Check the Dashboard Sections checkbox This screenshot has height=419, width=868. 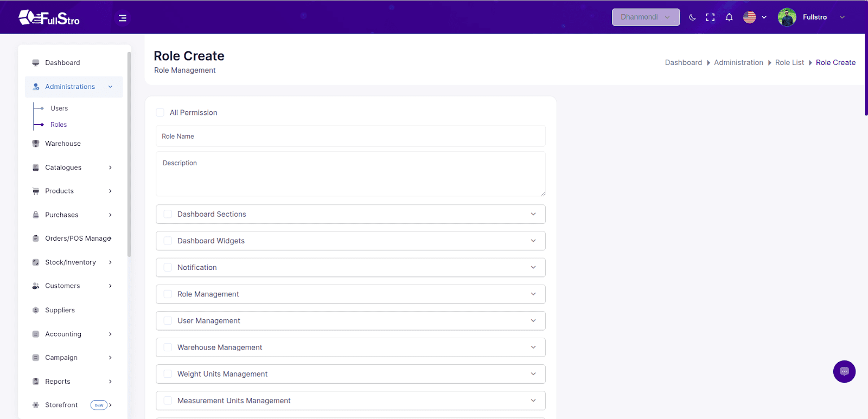168,214
